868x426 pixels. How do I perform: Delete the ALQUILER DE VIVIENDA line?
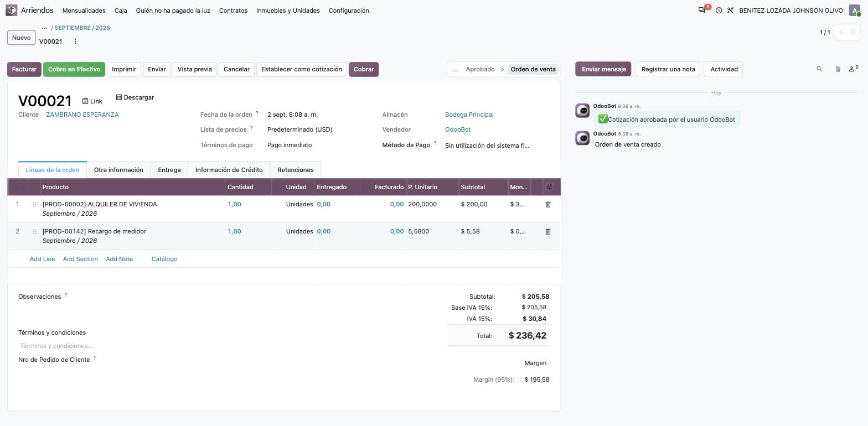(x=548, y=205)
